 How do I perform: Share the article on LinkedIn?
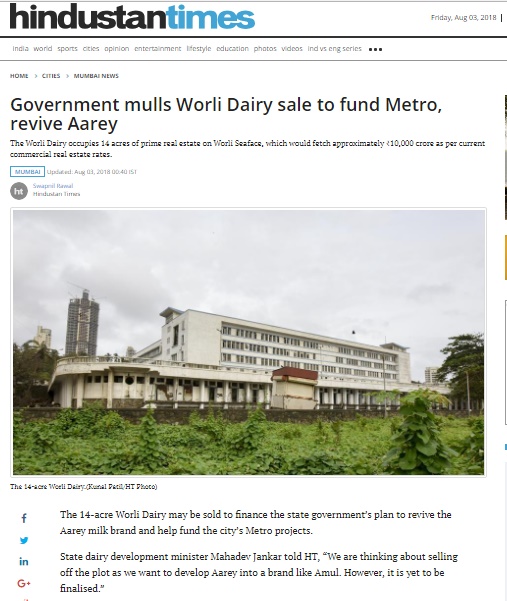pos(24,562)
